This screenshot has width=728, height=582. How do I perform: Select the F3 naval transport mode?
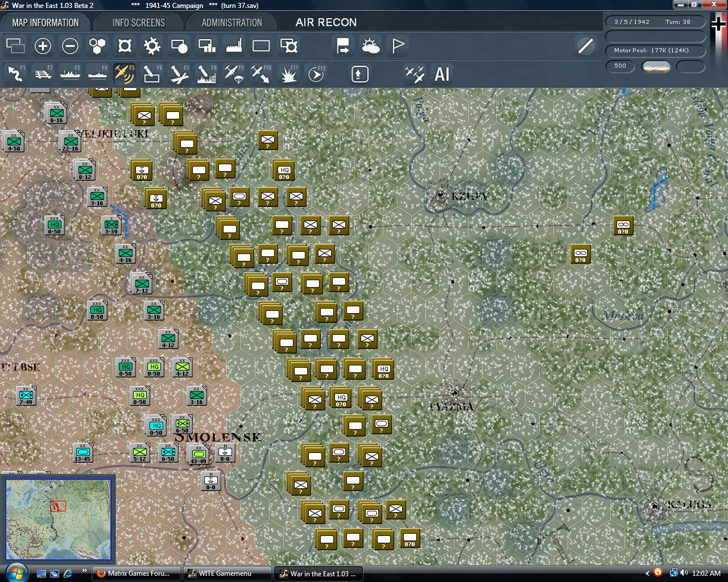[70, 74]
